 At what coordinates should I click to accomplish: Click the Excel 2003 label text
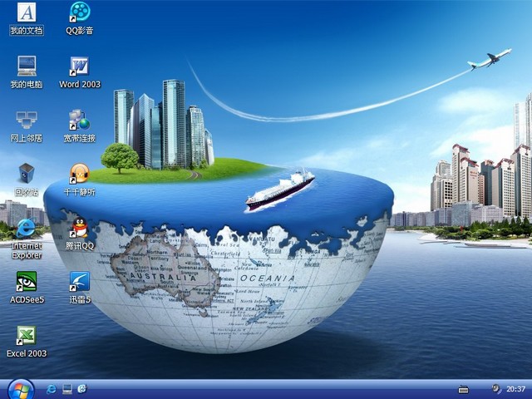[27, 353]
